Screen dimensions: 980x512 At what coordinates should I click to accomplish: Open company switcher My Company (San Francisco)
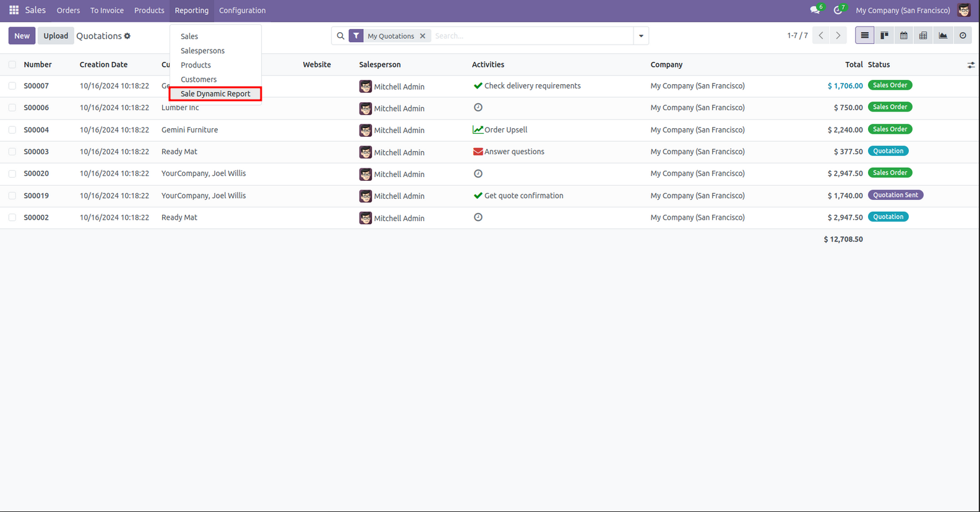click(x=903, y=11)
